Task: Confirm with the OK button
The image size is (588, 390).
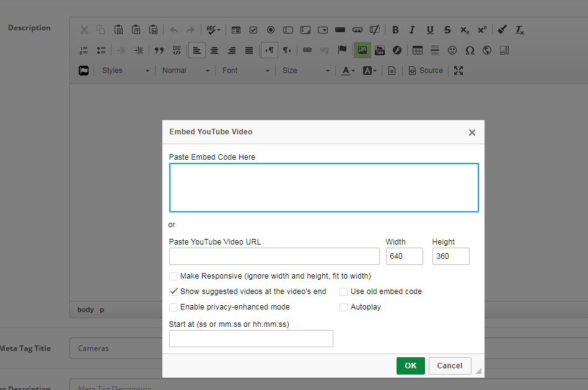Action: (411, 366)
